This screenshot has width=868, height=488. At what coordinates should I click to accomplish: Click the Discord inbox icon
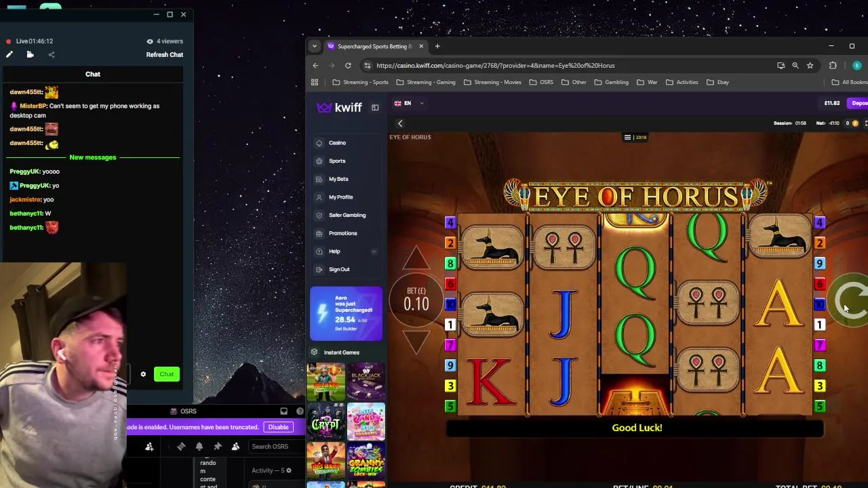284,411
